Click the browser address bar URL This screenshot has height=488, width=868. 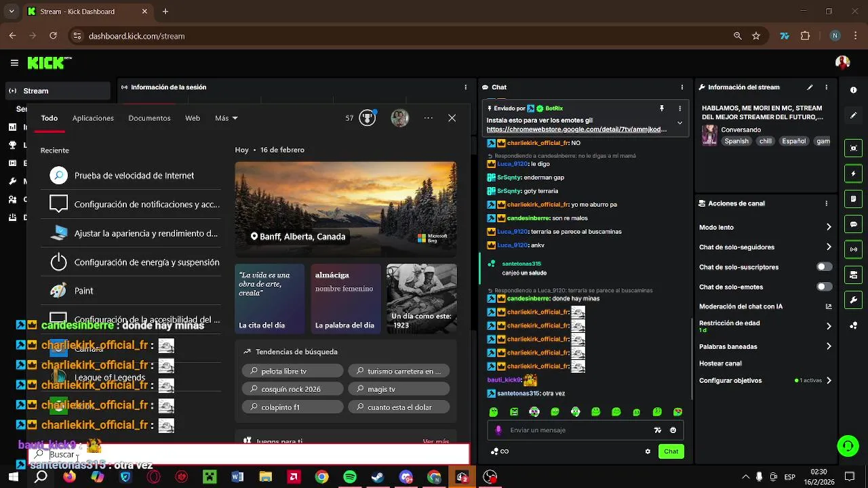tap(136, 36)
